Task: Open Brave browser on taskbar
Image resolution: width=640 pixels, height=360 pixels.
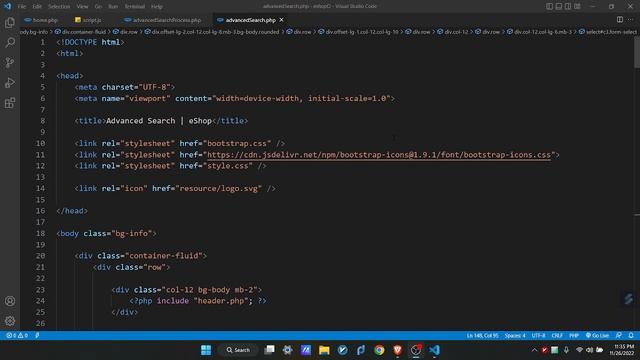Action: click(398, 350)
